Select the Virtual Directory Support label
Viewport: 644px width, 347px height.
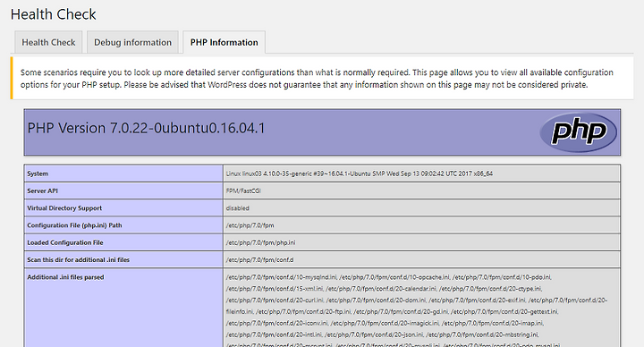pyautogui.click(x=64, y=208)
